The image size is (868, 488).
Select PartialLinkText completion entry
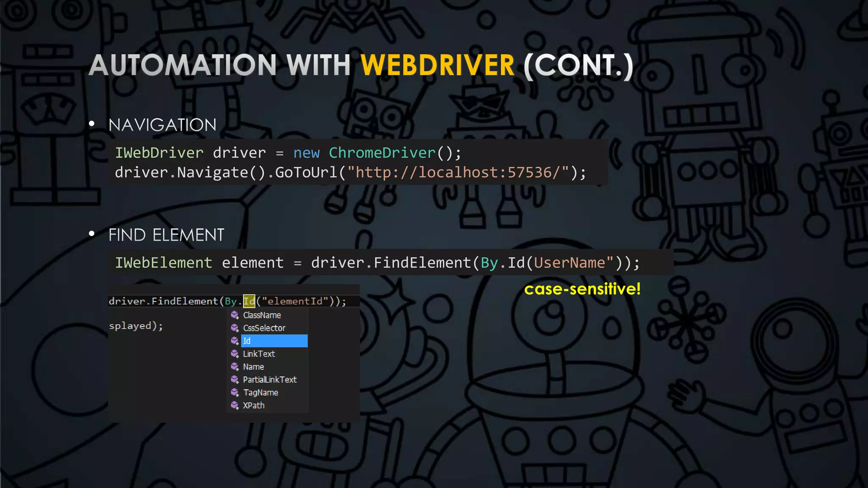click(270, 380)
